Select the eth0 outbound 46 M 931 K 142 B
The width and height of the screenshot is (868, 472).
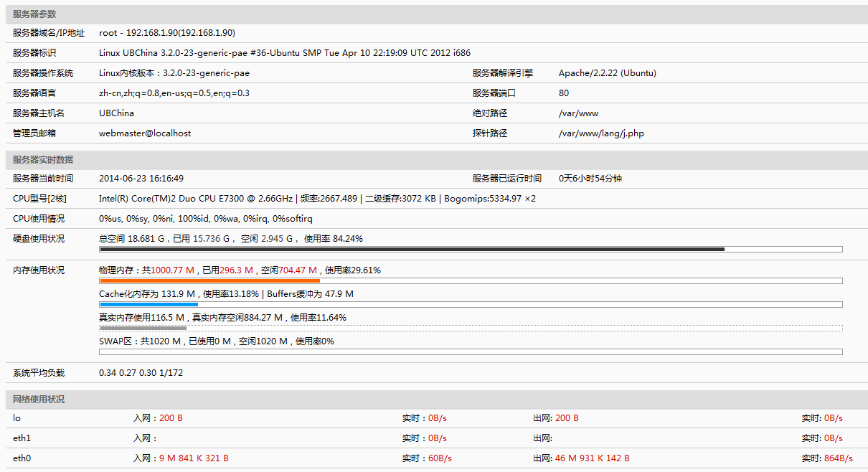(593, 458)
